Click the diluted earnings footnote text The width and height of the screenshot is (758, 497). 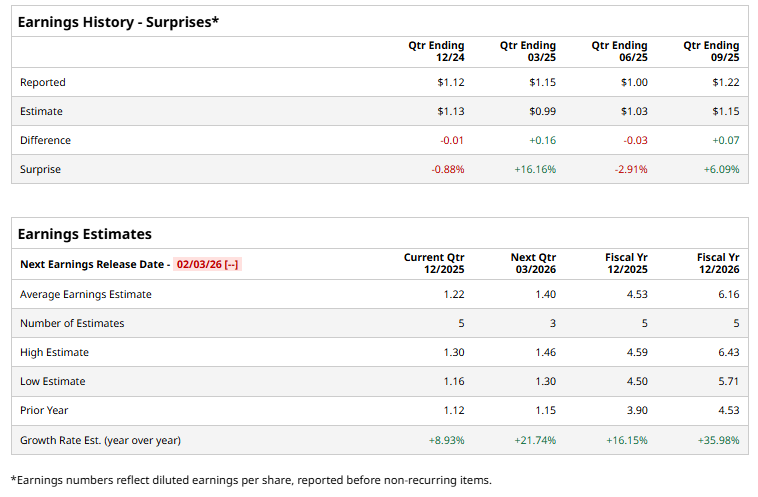[250, 480]
